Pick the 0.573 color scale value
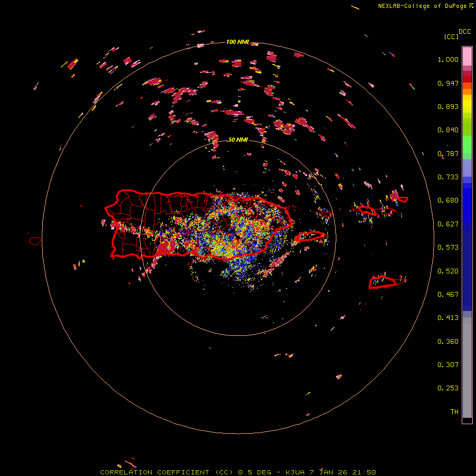 [448, 248]
